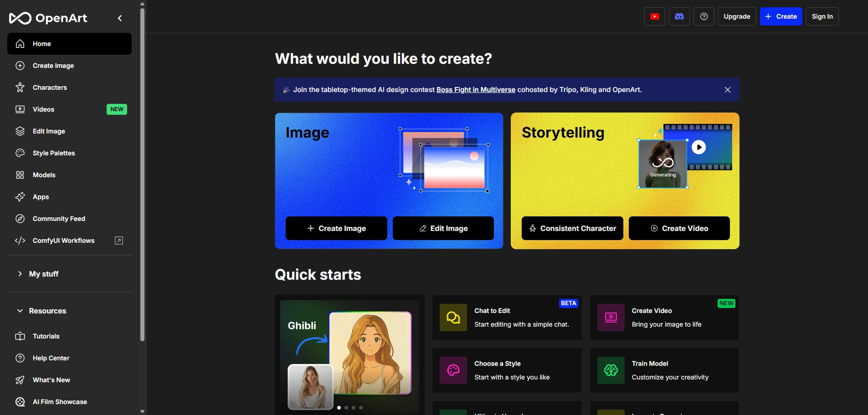Image resolution: width=868 pixels, height=415 pixels.
Task: Dismiss the contest announcement banner
Action: (728, 90)
